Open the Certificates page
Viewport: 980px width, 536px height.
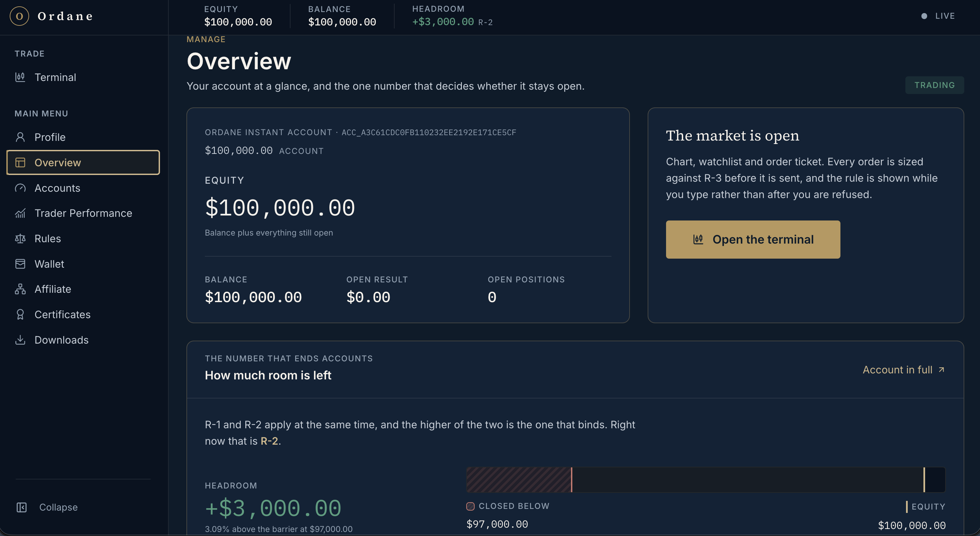tap(83, 314)
